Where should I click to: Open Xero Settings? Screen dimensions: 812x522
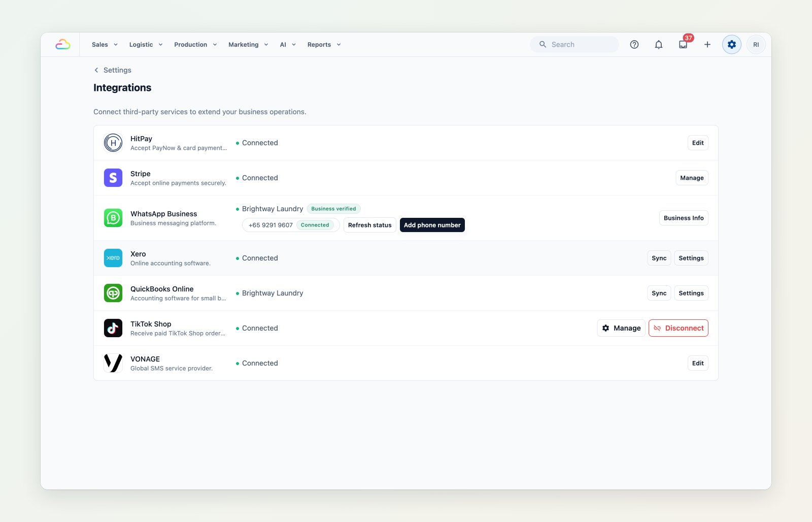pyautogui.click(x=691, y=258)
